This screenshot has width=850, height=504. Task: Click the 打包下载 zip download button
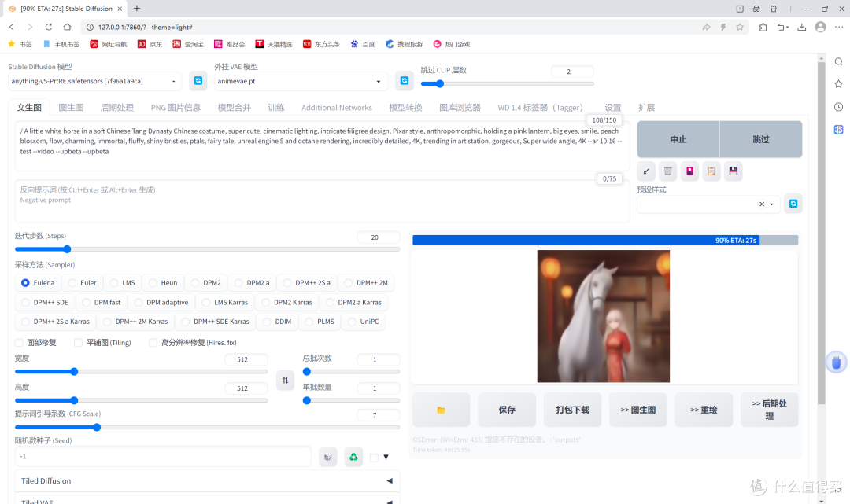[x=572, y=410]
